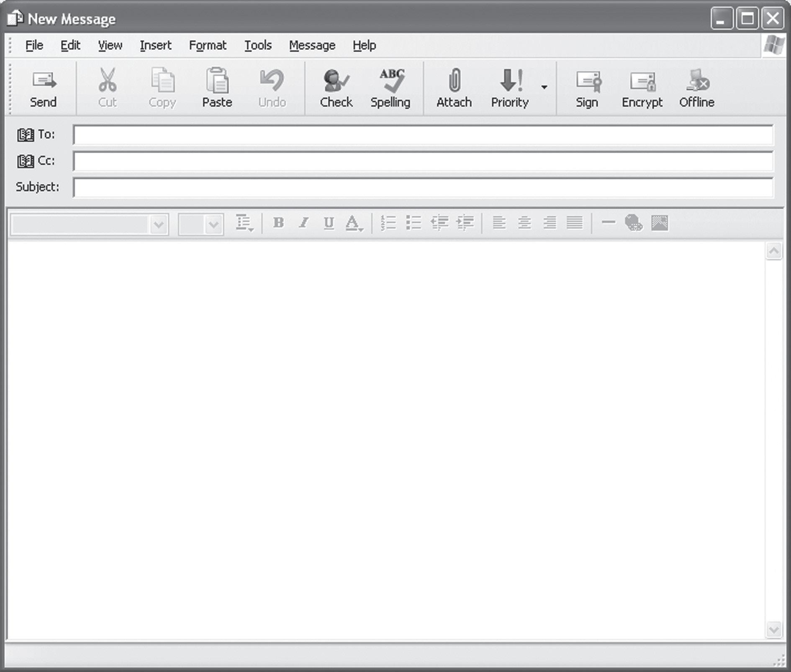Click the scrollbar up arrow
Image resolution: width=791 pixels, height=672 pixels.
pyautogui.click(x=774, y=251)
